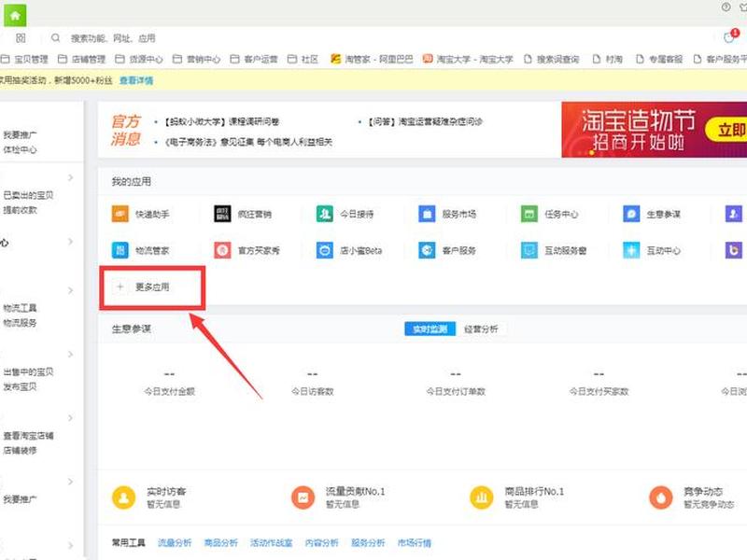Open 内容分析 in common tools
The image size is (747, 560).
coord(321,543)
